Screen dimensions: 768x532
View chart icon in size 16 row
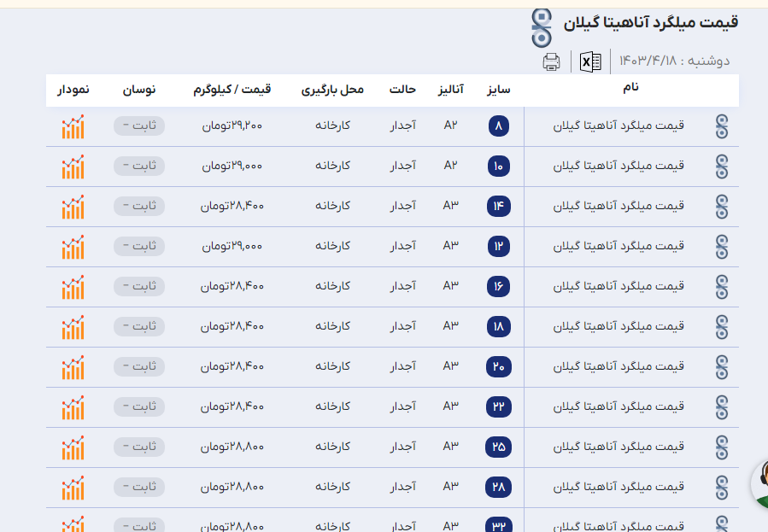(x=73, y=287)
